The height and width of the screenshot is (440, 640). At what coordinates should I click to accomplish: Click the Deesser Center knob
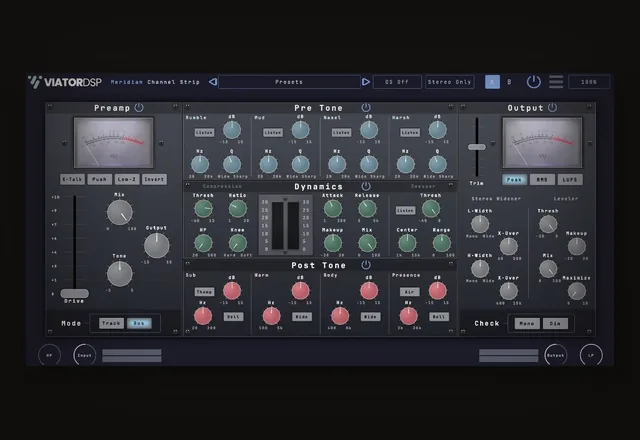(407, 244)
